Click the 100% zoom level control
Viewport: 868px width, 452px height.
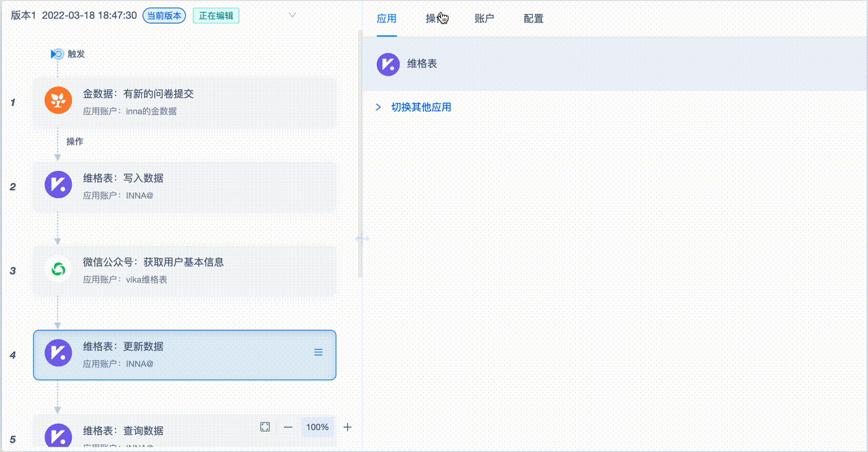tap(317, 427)
